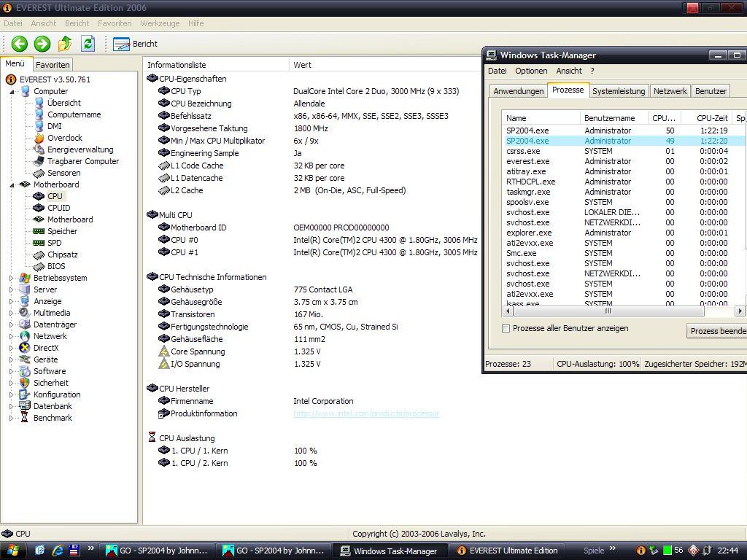Open the Bericht report button in toolbar
Image resolution: width=747 pixels, height=560 pixels.
point(135,44)
